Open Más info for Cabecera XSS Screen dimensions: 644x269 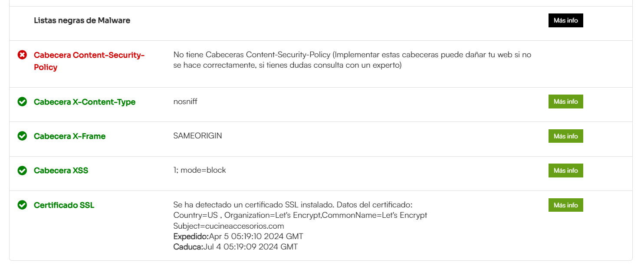(565, 171)
